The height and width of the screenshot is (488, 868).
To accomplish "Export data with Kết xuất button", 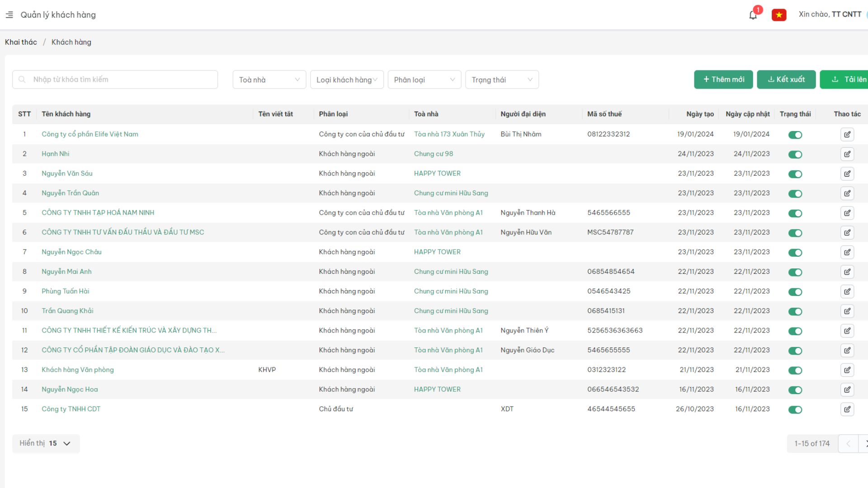I will (x=786, y=80).
